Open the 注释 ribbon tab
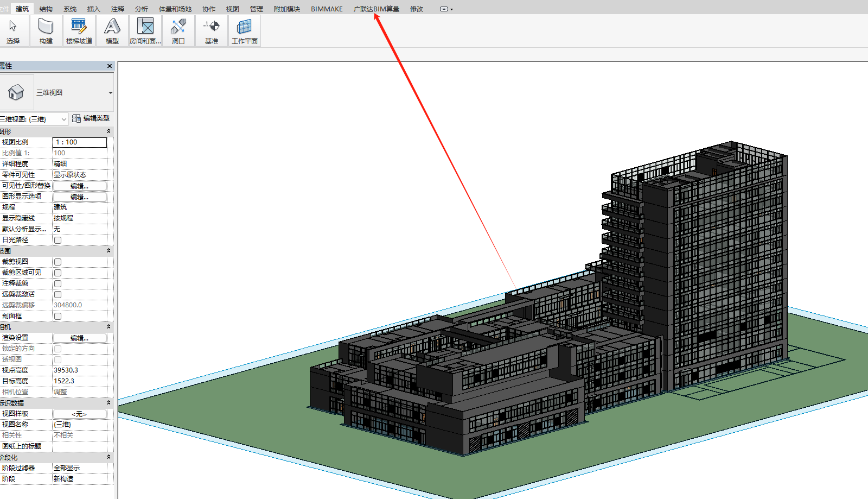 [118, 9]
